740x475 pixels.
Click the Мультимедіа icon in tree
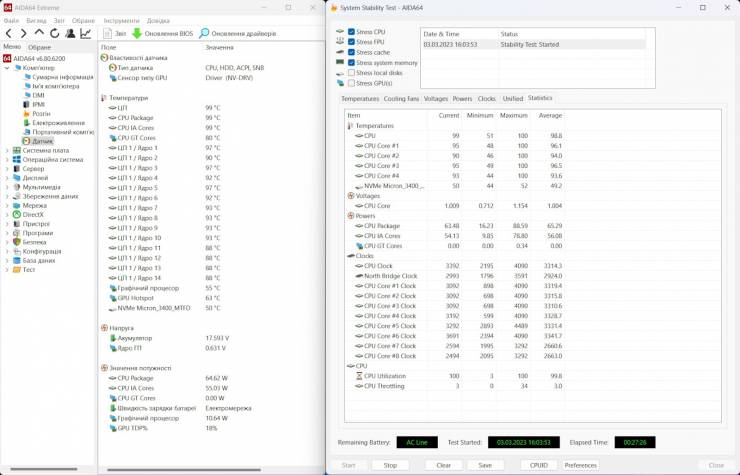[17, 187]
